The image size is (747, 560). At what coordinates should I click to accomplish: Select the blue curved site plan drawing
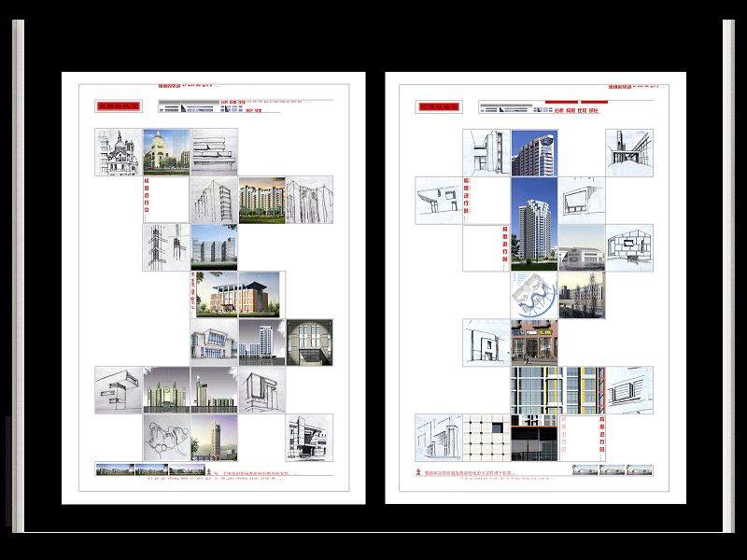pyautogui.click(x=534, y=295)
